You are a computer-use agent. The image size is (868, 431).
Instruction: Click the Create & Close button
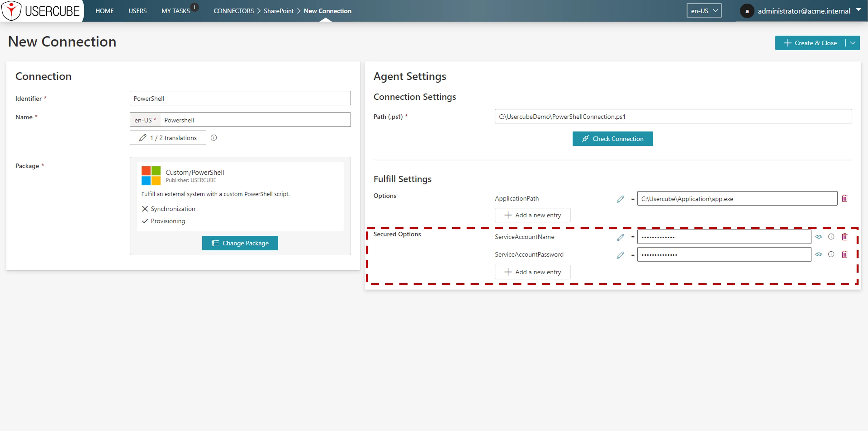[810, 43]
